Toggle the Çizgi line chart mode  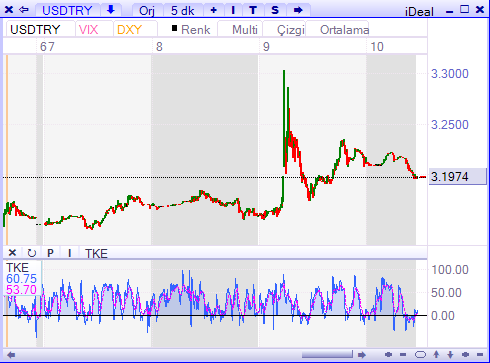(291, 30)
